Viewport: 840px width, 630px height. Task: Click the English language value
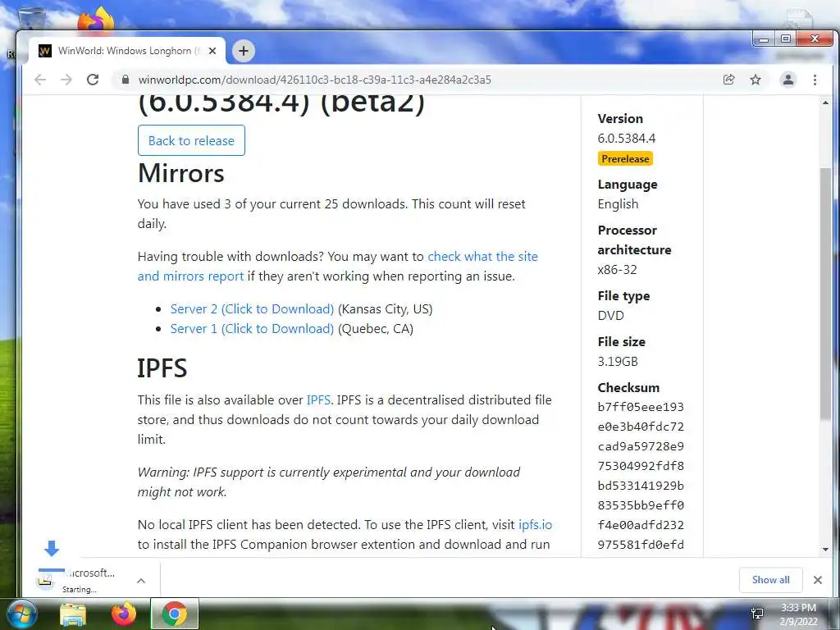[x=618, y=204]
